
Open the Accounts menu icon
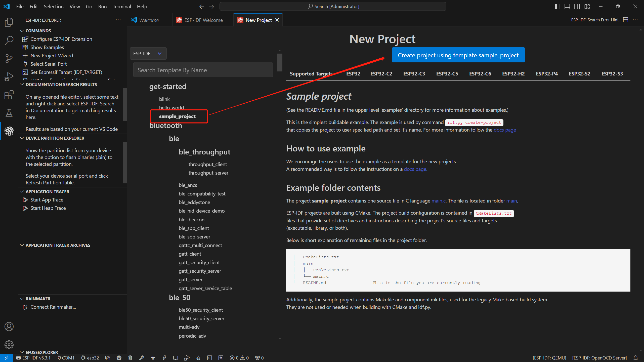point(9,327)
